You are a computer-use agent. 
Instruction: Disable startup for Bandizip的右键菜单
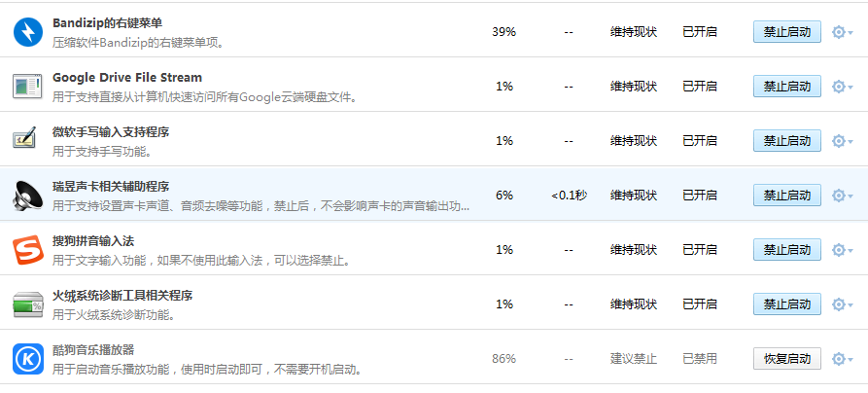click(786, 32)
